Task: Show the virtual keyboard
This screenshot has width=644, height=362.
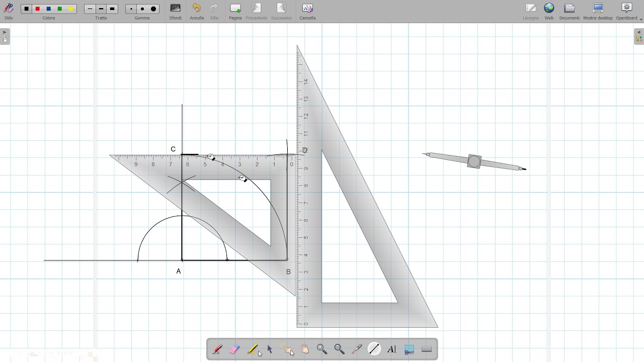Action: click(427, 349)
